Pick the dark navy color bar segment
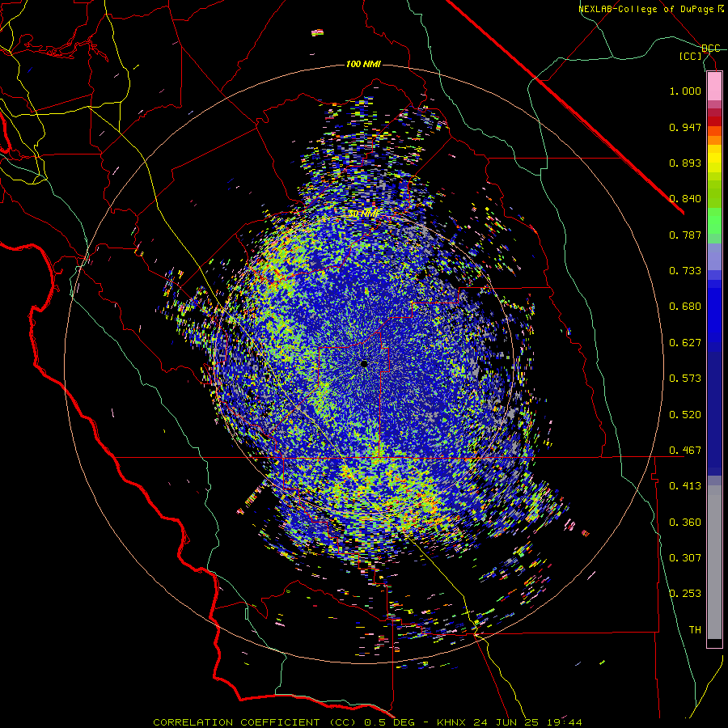Image resolution: width=728 pixels, height=728 pixels. [x=714, y=408]
